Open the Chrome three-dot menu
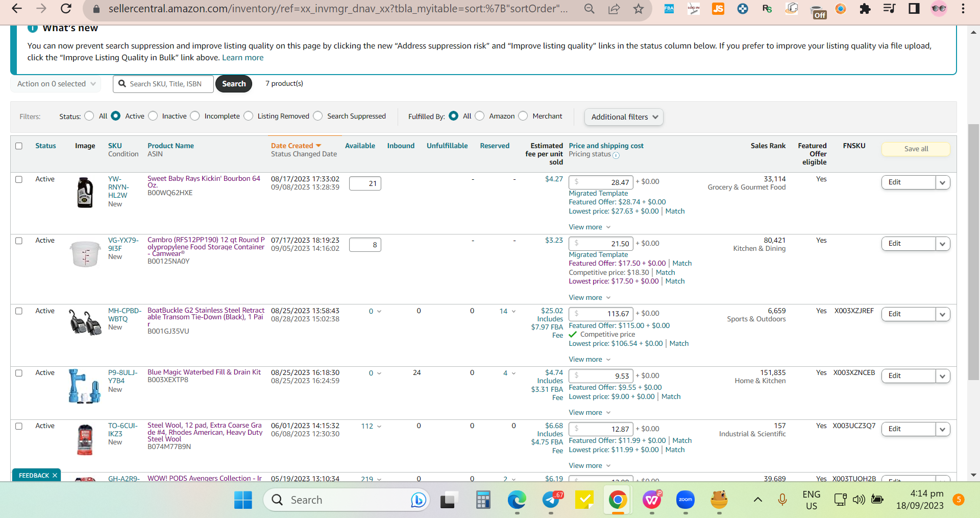 [963, 9]
